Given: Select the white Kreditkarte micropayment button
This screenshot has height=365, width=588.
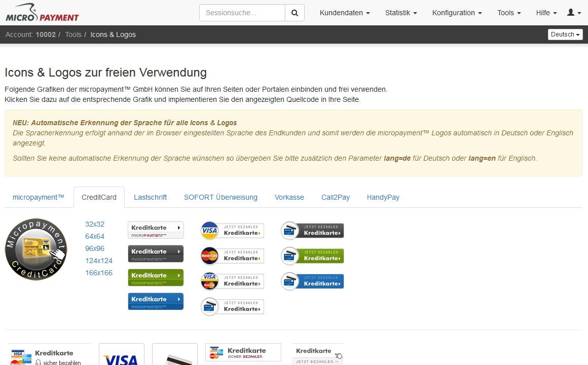Looking at the screenshot, I should coord(156,230).
